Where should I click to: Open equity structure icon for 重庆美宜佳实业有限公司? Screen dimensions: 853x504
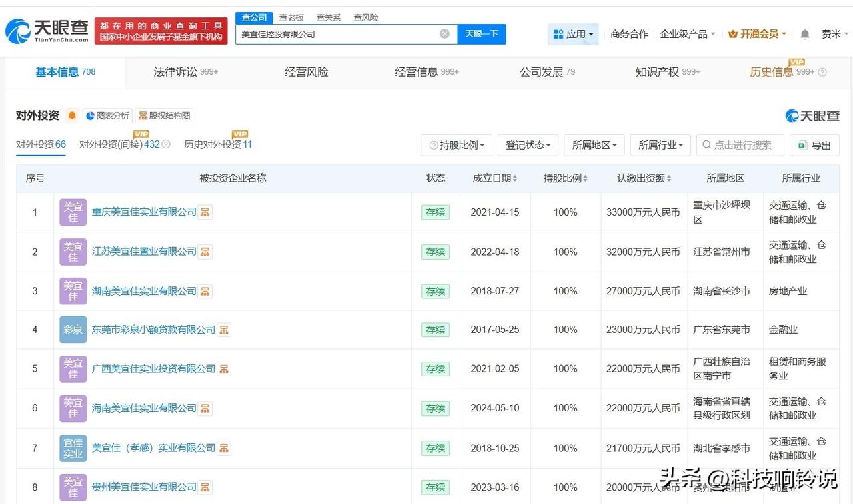pyautogui.click(x=205, y=212)
